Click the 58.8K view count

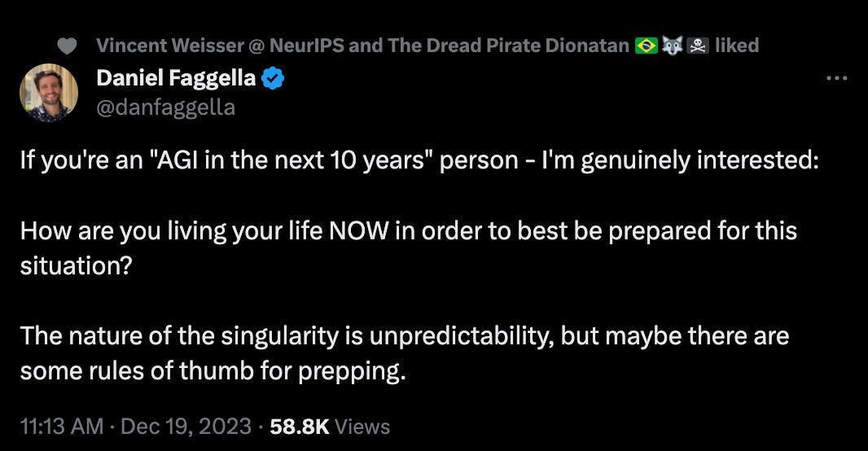(x=297, y=426)
